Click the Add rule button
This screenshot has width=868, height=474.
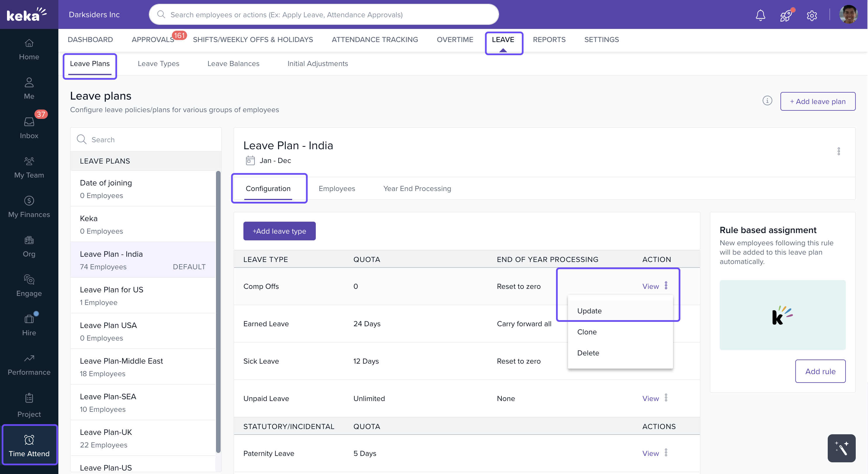820,371
